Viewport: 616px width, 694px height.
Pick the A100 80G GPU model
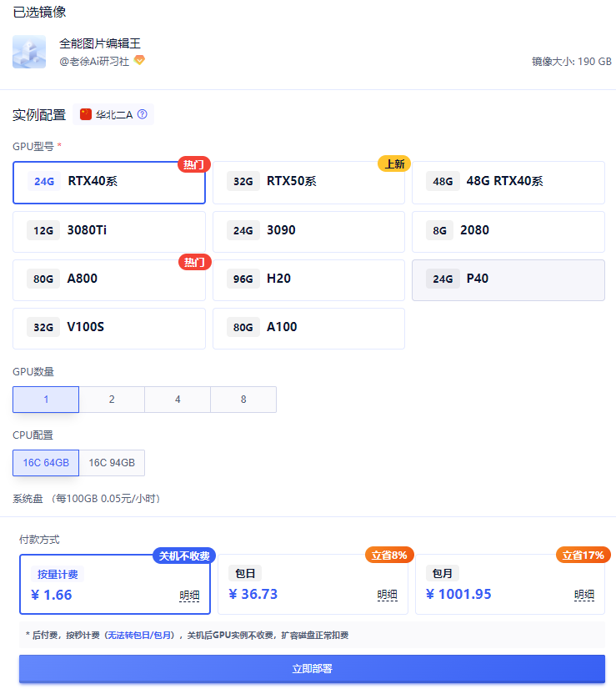coord(308,328)
